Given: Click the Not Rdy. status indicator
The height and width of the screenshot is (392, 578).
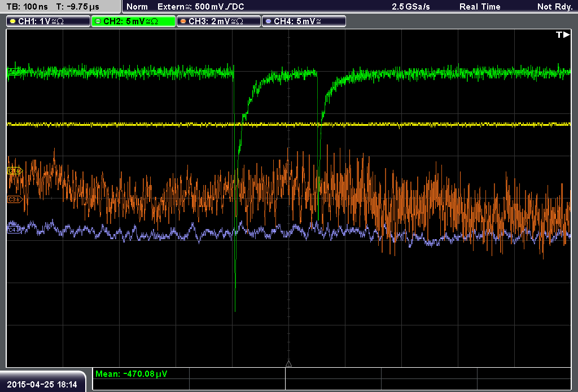Looking at the screenshot, I should click(555, 7).
